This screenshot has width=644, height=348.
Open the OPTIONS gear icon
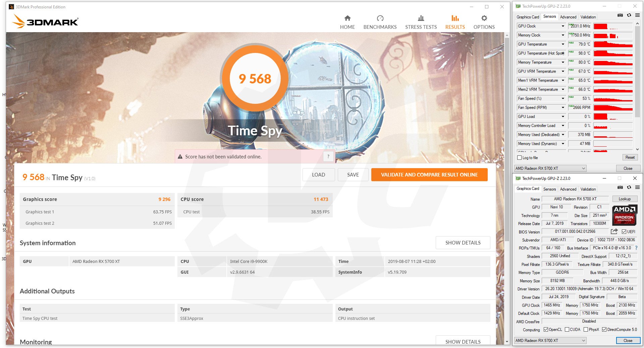point(484,18)
